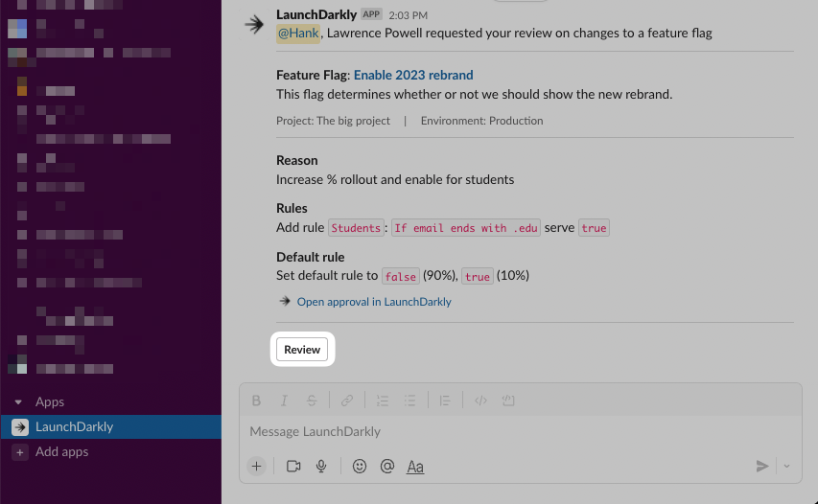This screenshot has height=504, width=818.
Task: Record an audio clip with microphone
Action: [321, 467]
